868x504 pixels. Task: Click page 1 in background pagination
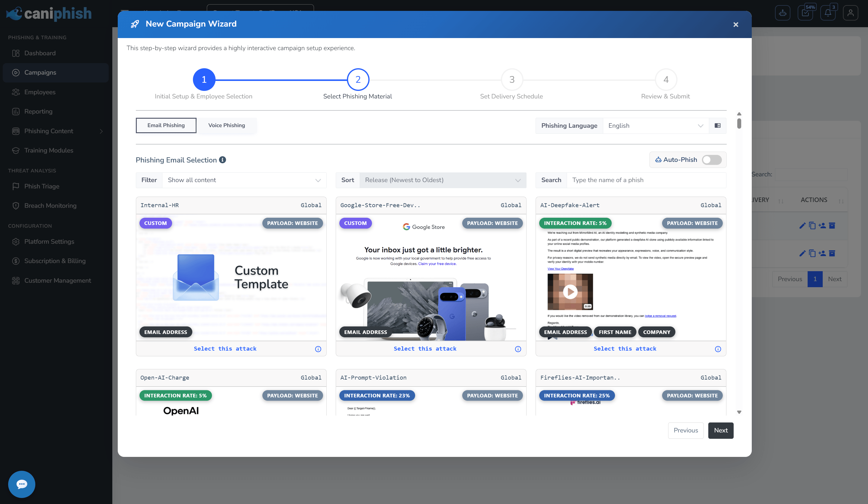(815, 279)
